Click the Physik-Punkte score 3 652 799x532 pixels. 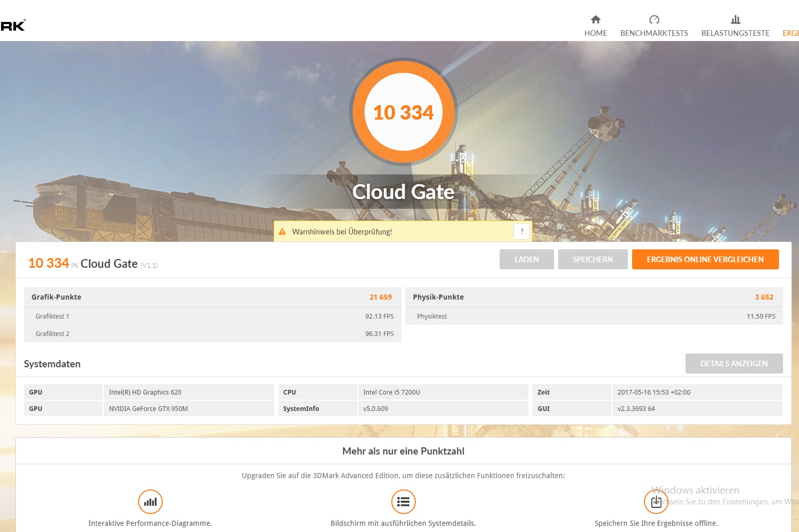(x=764, y=297)
